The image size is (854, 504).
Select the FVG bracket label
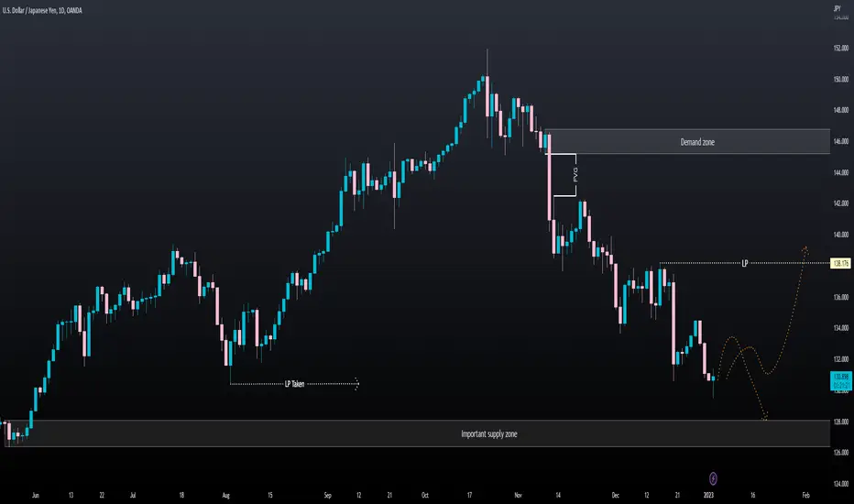coord(575,175)
